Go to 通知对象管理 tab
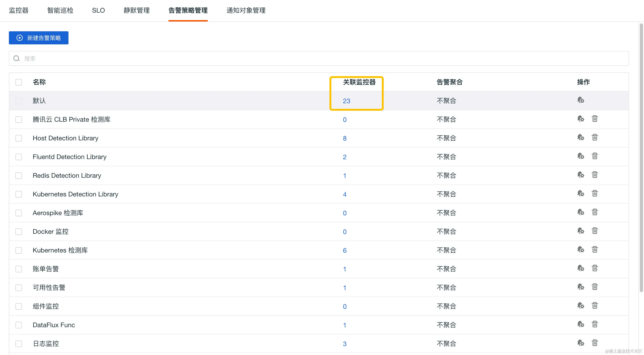 tap(246, 10)
